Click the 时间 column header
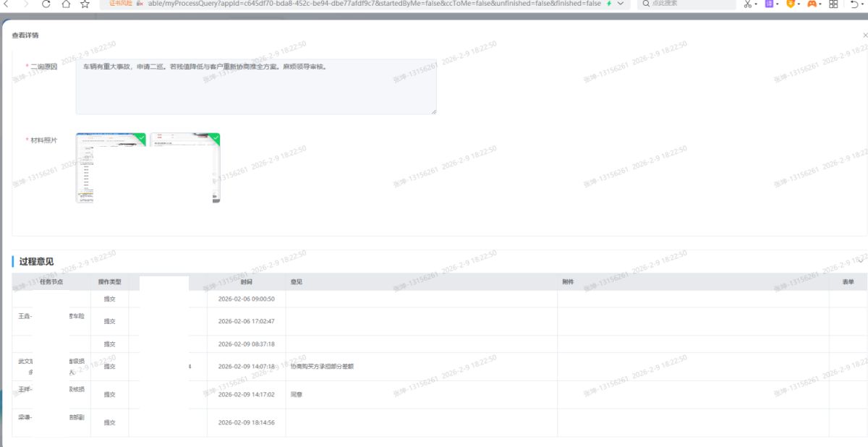Image resolution: width=868 pixels, height=447 pixels. tap(246, 282)
